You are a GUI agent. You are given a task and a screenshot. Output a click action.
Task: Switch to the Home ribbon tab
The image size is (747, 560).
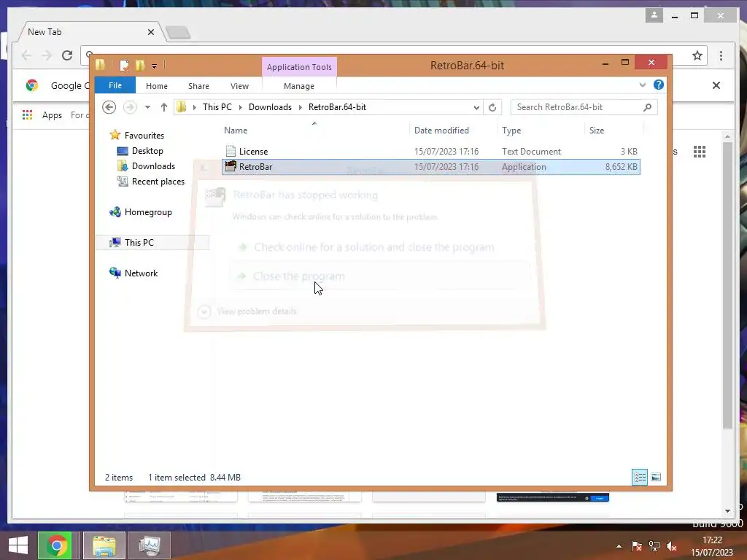pos(156,86)
